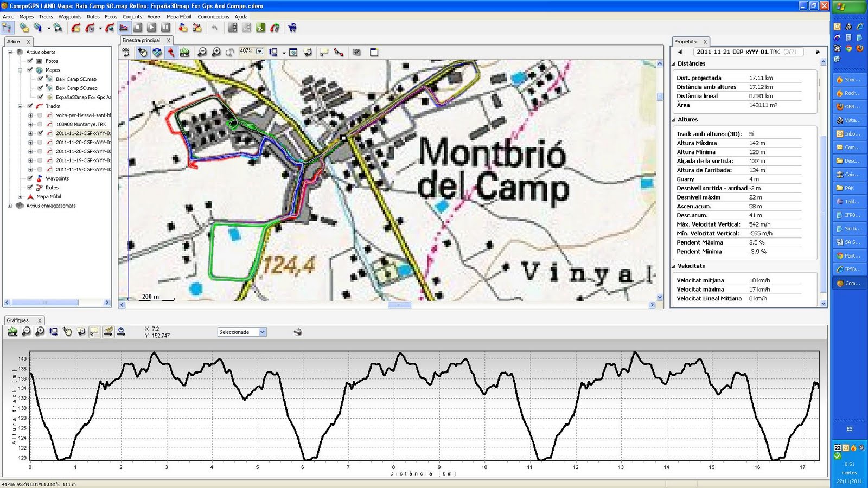Close the Arbre panel tab
This screenshot has width=868, height=488.
coord(28,42)
